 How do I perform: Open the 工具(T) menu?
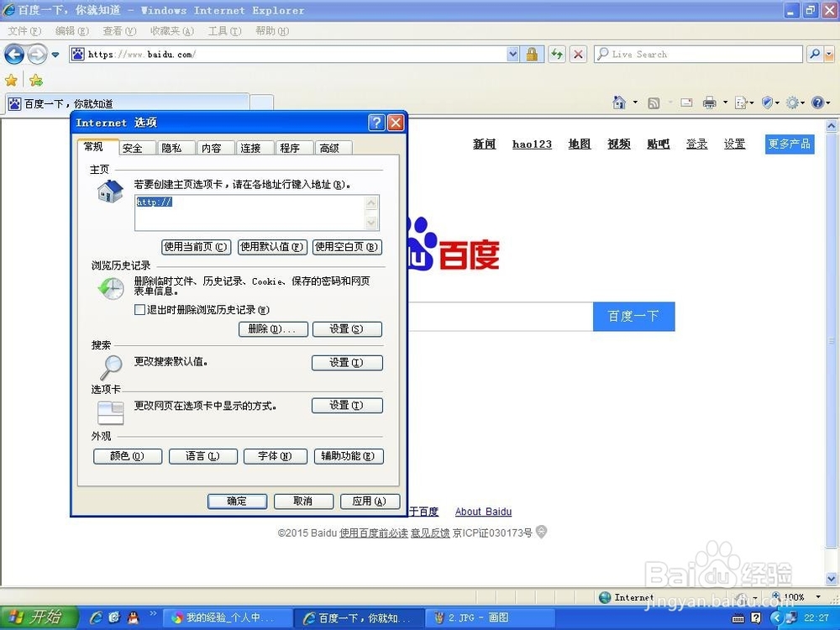tap(224, 31)
